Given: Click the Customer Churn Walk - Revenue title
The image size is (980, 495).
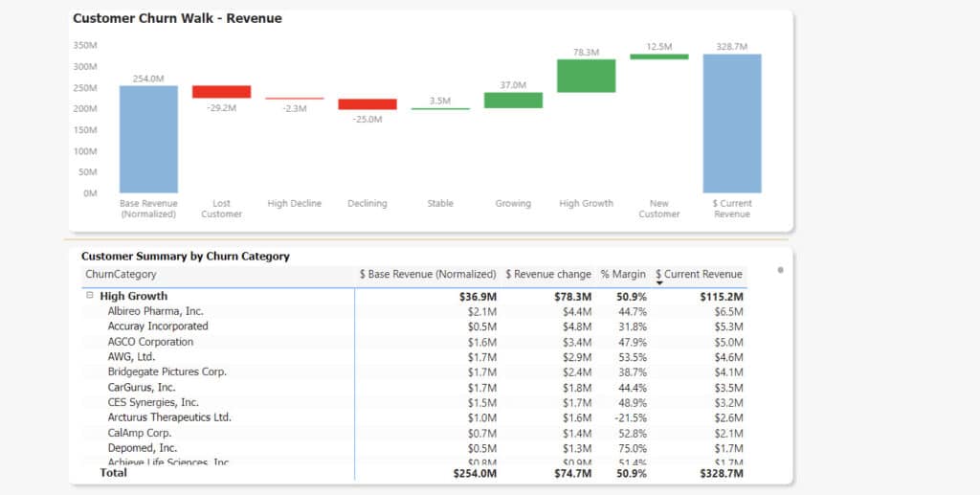Looking at the screenshot, I should pos(177,19).
